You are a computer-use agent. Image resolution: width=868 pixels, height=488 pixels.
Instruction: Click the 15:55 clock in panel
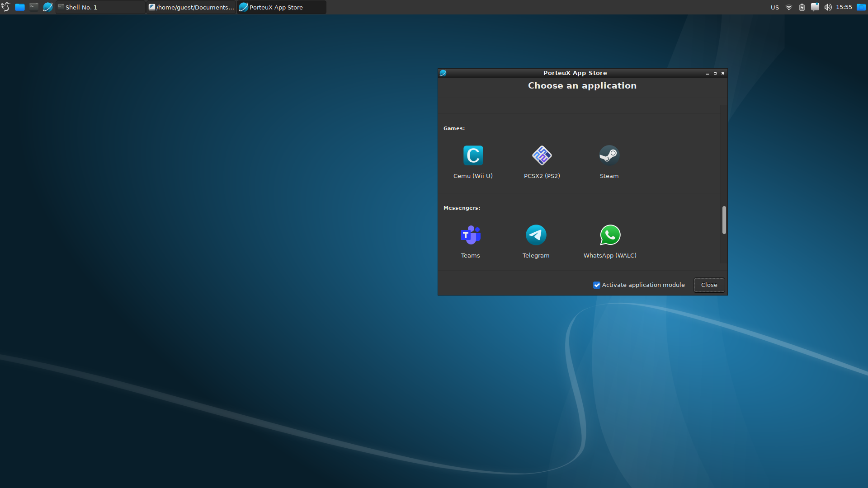point(844,7)
